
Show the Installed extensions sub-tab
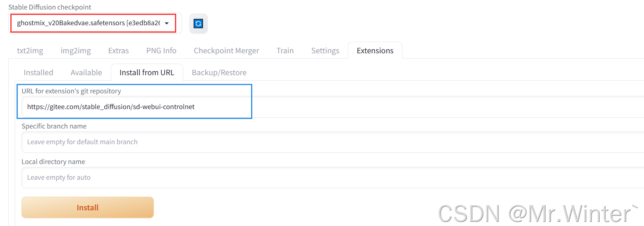(38, 72)
